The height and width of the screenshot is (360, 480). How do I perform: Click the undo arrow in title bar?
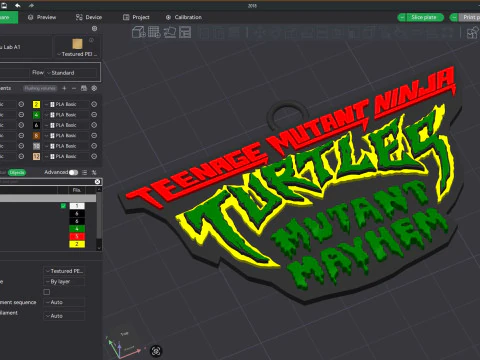pyautogui.click(x=18, y=5)
